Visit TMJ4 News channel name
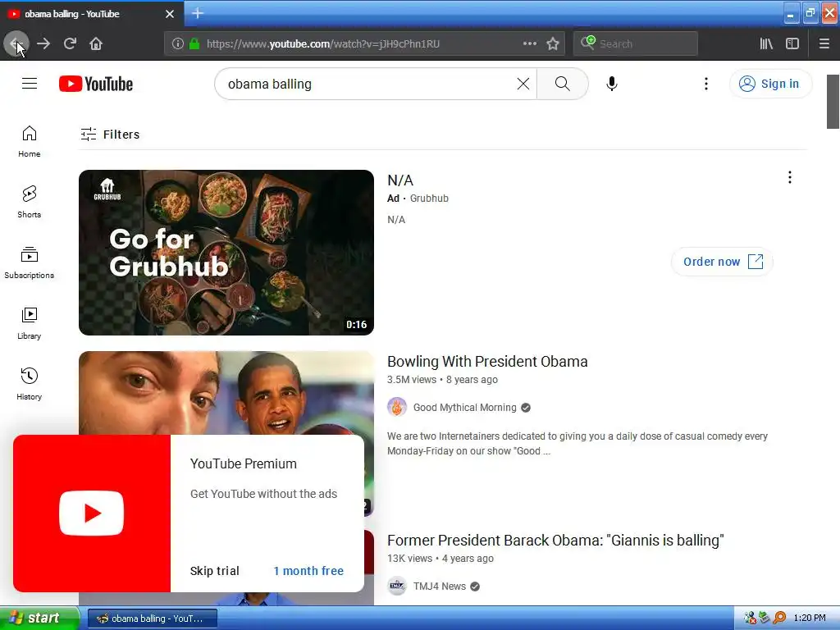Screen dimensions: 840x630 [440, 586]
